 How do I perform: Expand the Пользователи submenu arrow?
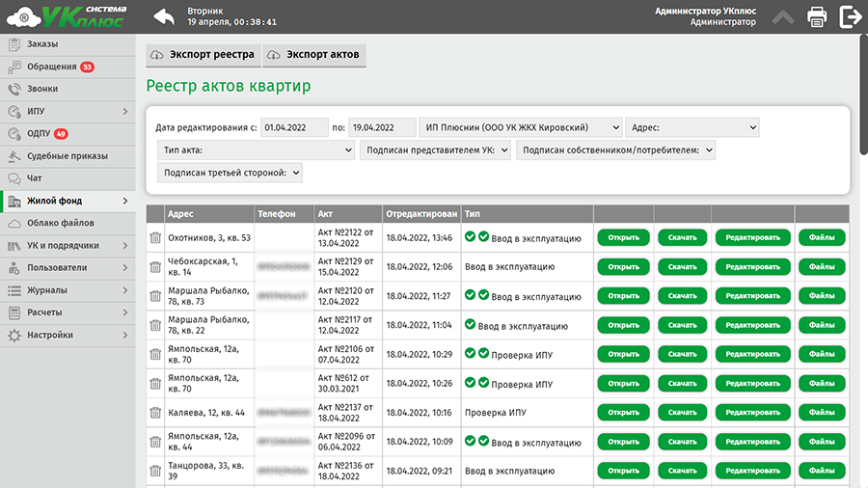[125, 268]
